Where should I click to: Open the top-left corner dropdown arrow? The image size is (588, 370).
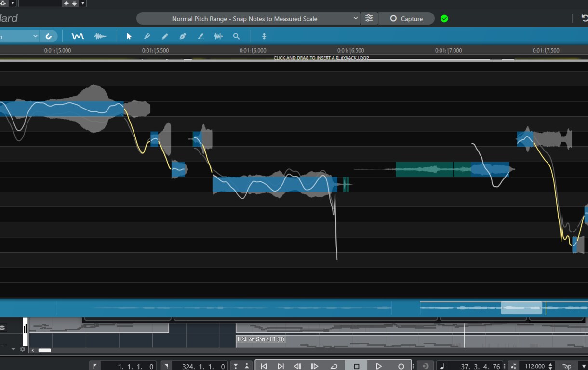[x=13, y=3]
